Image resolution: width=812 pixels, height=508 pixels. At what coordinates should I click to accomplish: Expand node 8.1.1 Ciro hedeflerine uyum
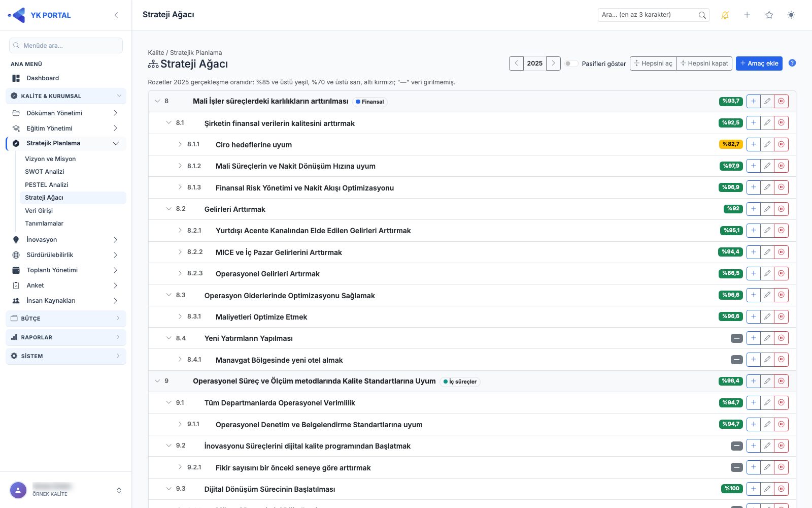coord(180,144)
